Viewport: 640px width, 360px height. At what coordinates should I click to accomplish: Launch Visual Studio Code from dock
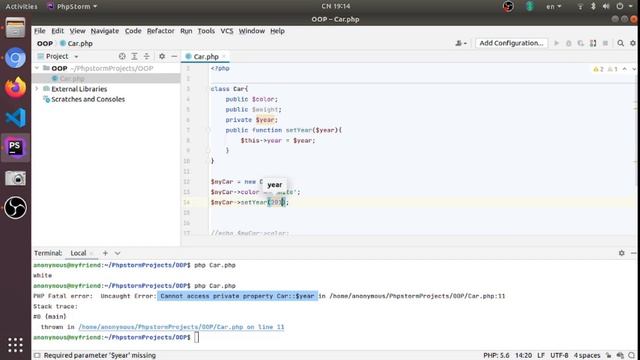click(15, 118)
